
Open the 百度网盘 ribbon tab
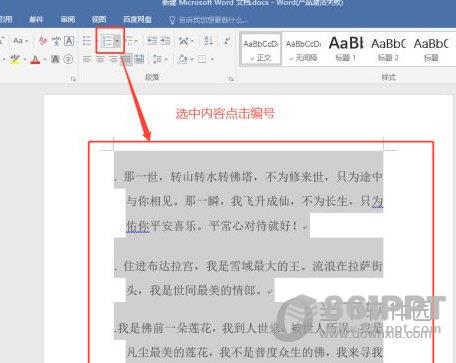[137, 19]
